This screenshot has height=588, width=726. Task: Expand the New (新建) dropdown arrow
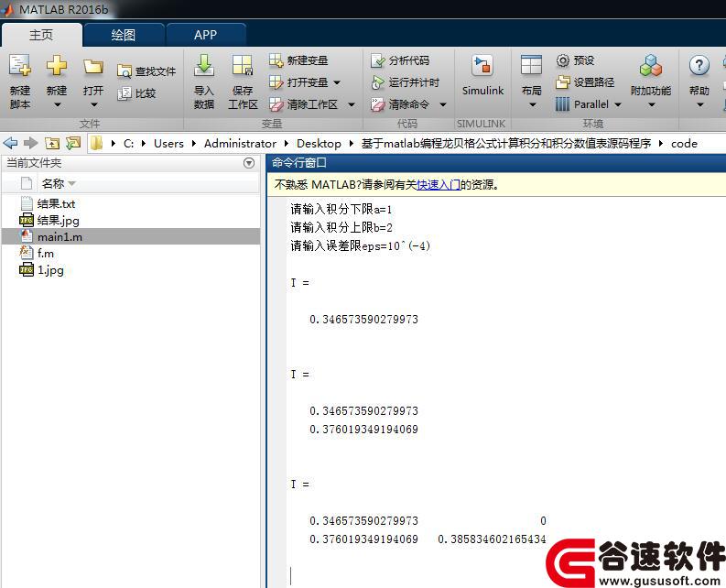click(57, 105)
